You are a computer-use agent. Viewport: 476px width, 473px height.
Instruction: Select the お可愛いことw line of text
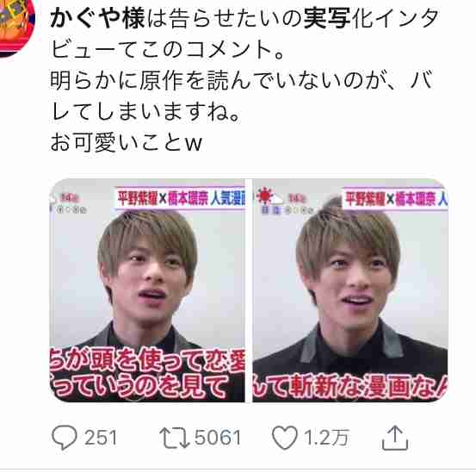[126, 143]
